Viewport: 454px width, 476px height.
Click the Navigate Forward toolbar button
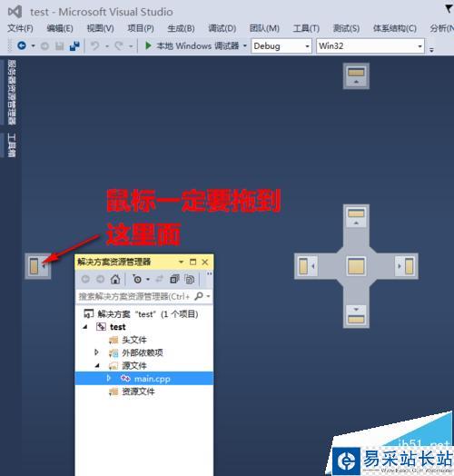(x=44, y=46)
